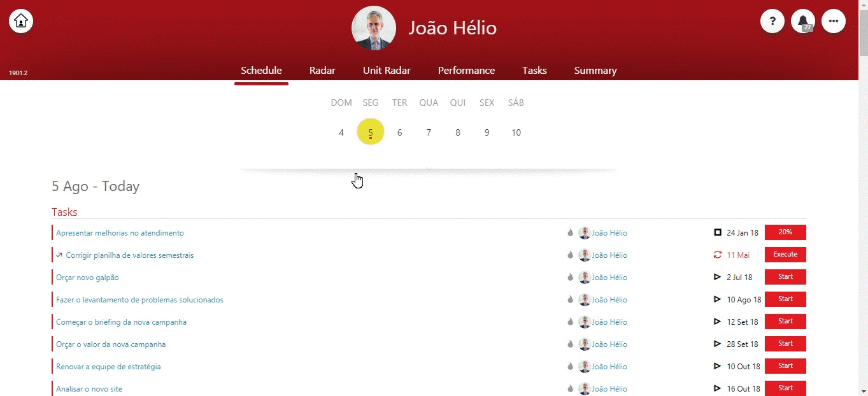Click the 20% progress button on first task
This screenshot has width=868, height=396.
tap(785, 232)
